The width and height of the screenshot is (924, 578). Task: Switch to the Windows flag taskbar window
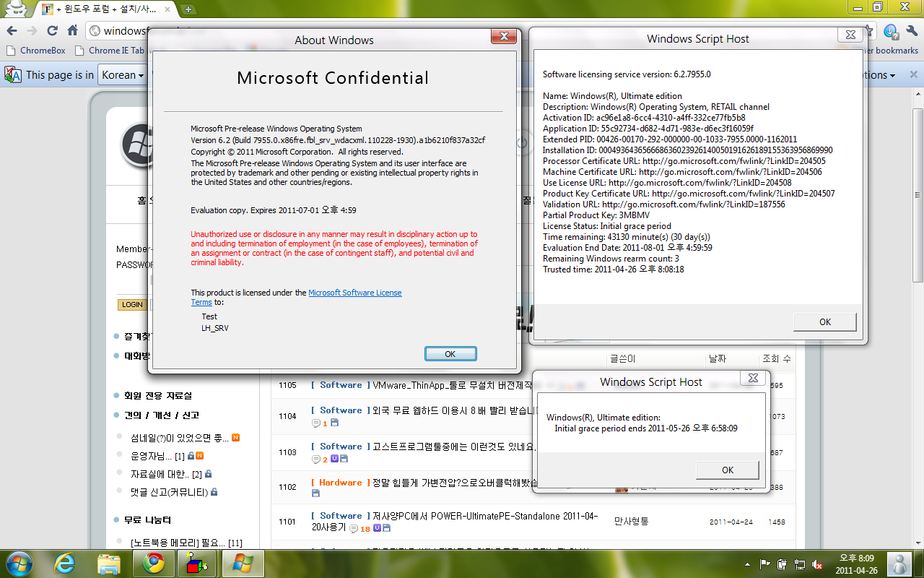pyautogui.click(x=243, y=563)
